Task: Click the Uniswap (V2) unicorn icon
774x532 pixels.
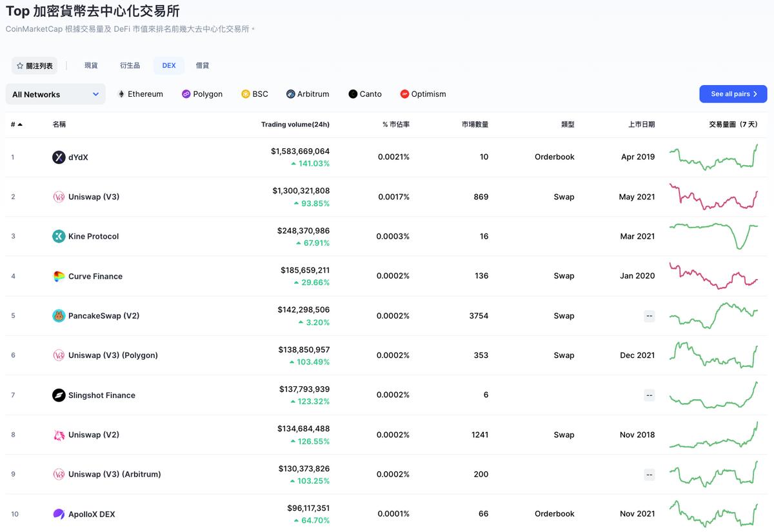Action: pos(59,435)
